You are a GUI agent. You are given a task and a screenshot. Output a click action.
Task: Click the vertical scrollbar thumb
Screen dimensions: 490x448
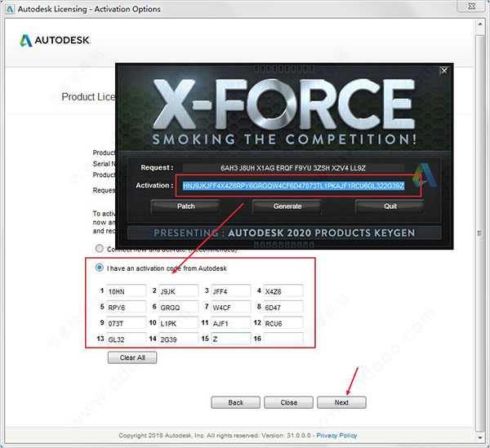point(480,233)
